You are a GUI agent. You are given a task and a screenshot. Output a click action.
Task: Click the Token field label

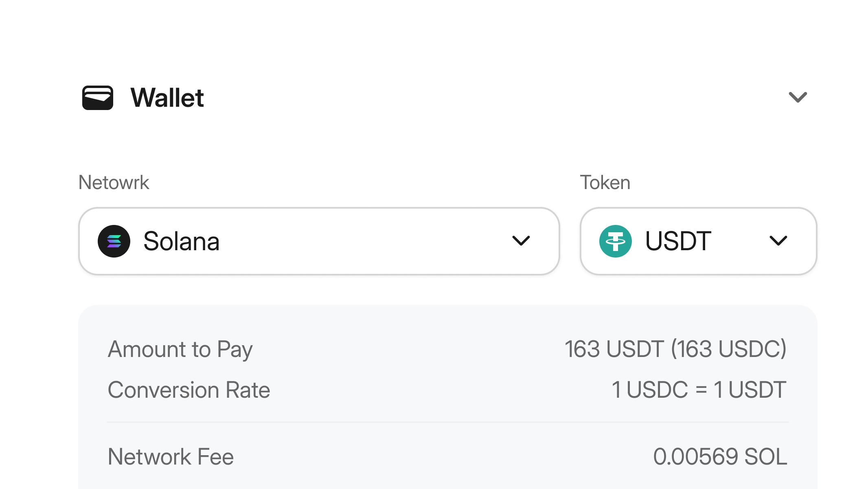tap(605, 182)
